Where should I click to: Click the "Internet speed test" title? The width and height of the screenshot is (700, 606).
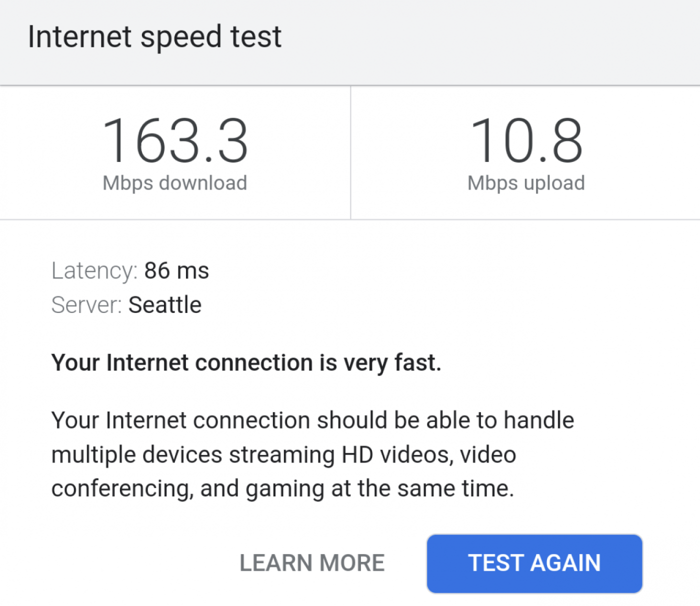click(154, 37)
